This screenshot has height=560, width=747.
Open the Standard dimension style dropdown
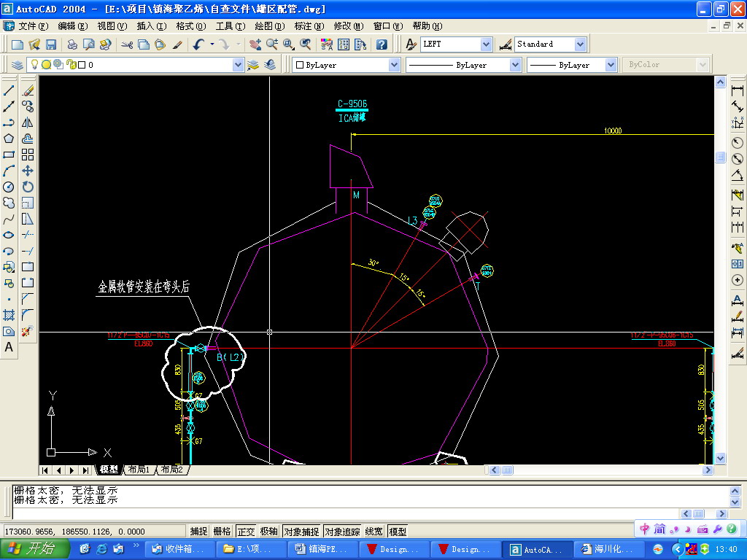point(580,44)
